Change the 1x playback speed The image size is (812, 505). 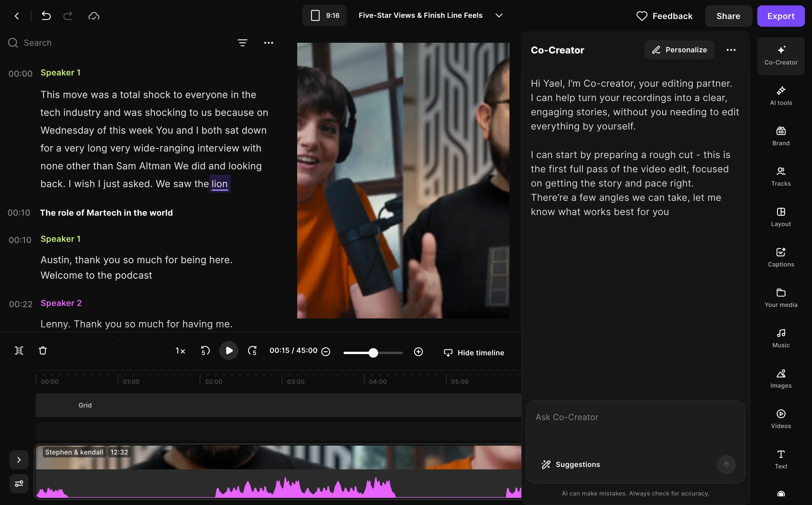click(x=180, y=351)
